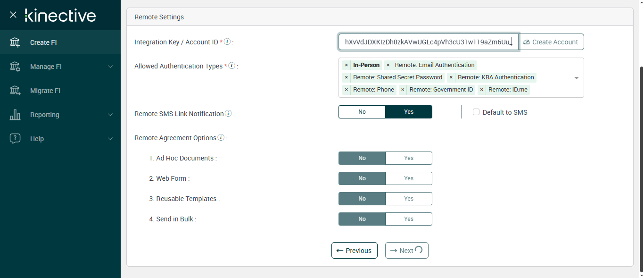Open the Help menu item
This screenshot has height=278, width=644.
coord(37,139)
